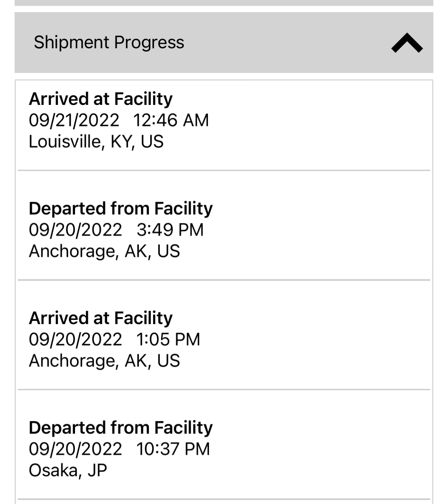Select the Louisville, KY, US location
The width and height of the screenshot is (441, 504).
click(x=96, y=142)
